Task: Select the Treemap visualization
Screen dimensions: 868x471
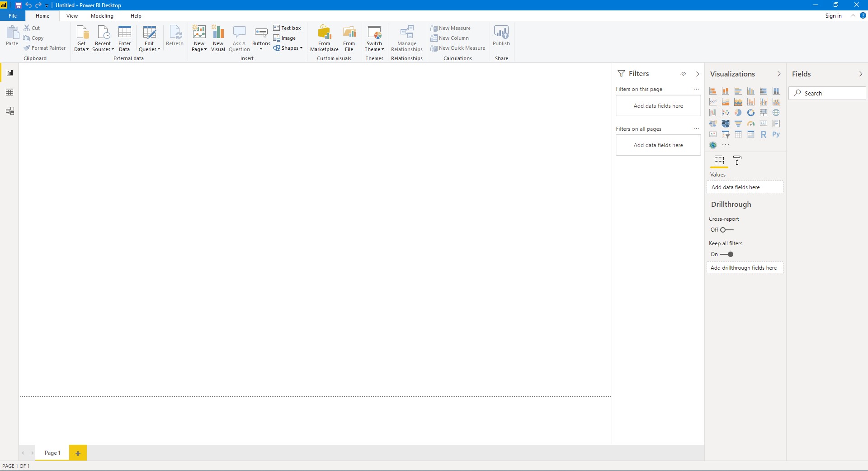Action: 764,113
